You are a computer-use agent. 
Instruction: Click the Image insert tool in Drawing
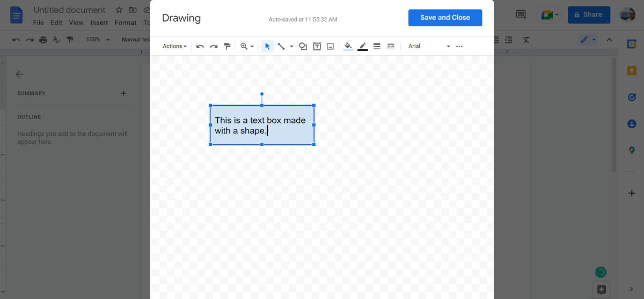(331, 46)
